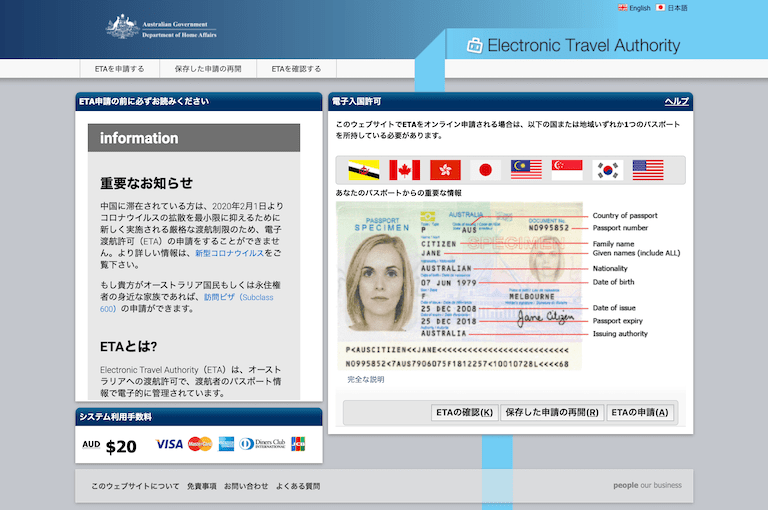Click the Australian Government coat of arms logo
Screen dimensions: 768x510
(122, 26)
